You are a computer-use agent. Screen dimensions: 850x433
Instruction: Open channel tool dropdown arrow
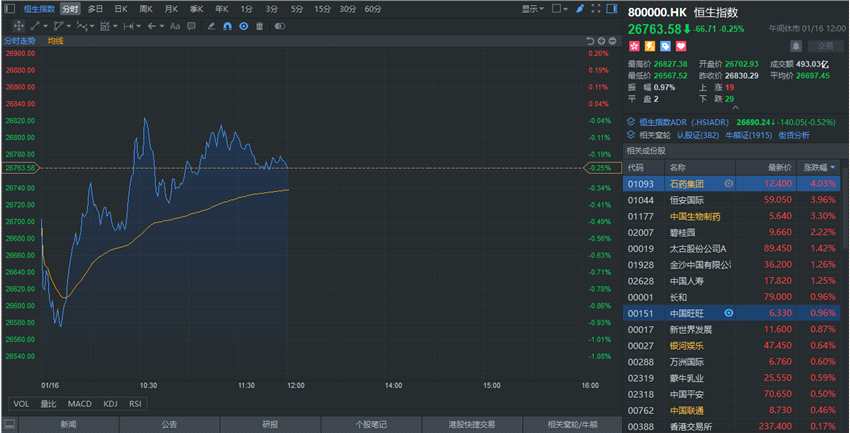click(x=68, y=27)
